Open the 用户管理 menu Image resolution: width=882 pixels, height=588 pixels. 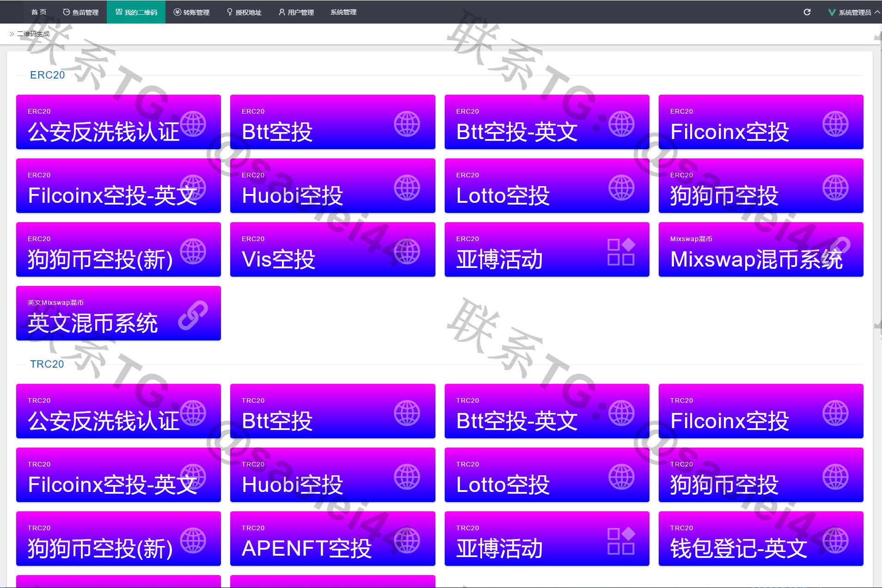coord(296,12)
